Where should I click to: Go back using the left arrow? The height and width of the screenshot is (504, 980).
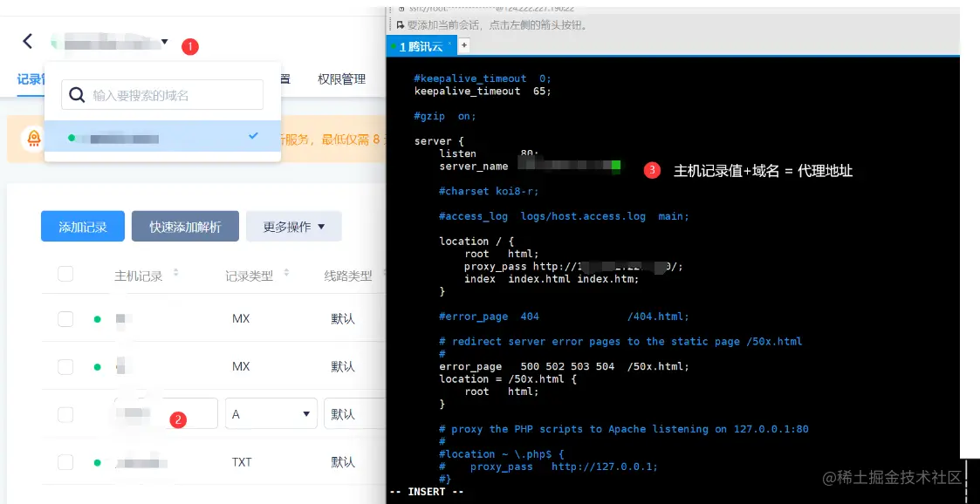(x=28, y=42)
